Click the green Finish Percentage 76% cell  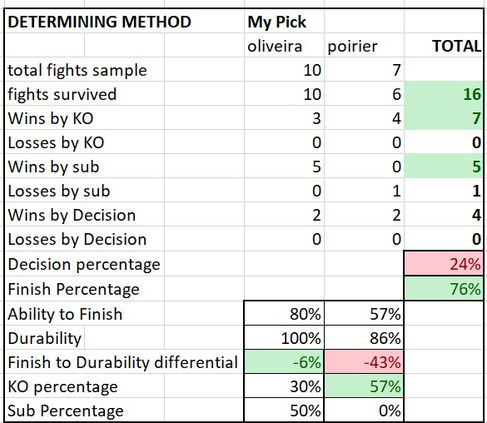click(x=444, y=288)
